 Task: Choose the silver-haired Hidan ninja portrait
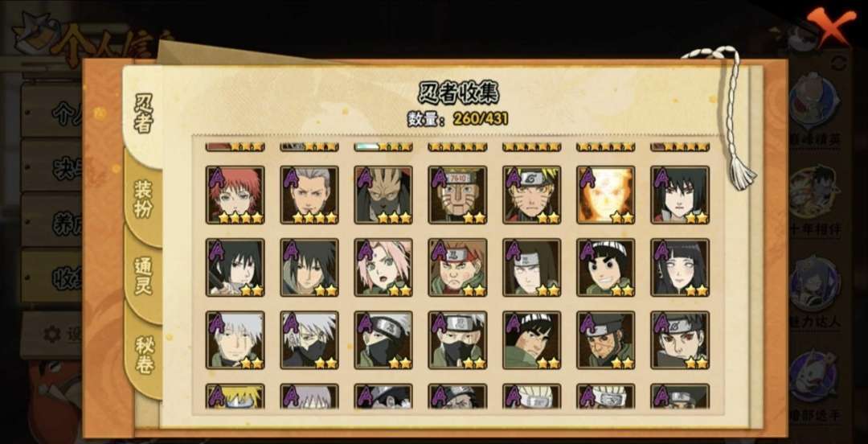pyautogui.click(x=309, y=195)
